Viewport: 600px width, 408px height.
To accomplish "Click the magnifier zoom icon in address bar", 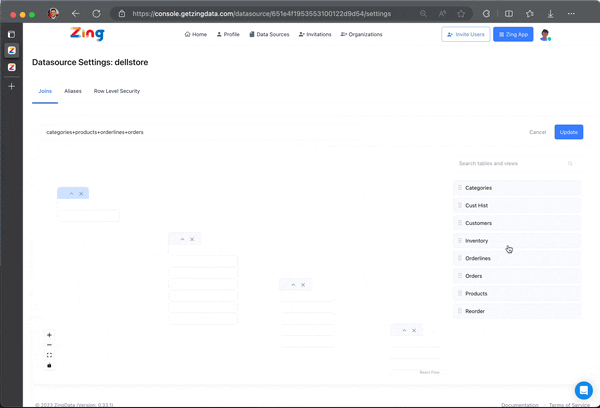I will click(423, 14).
